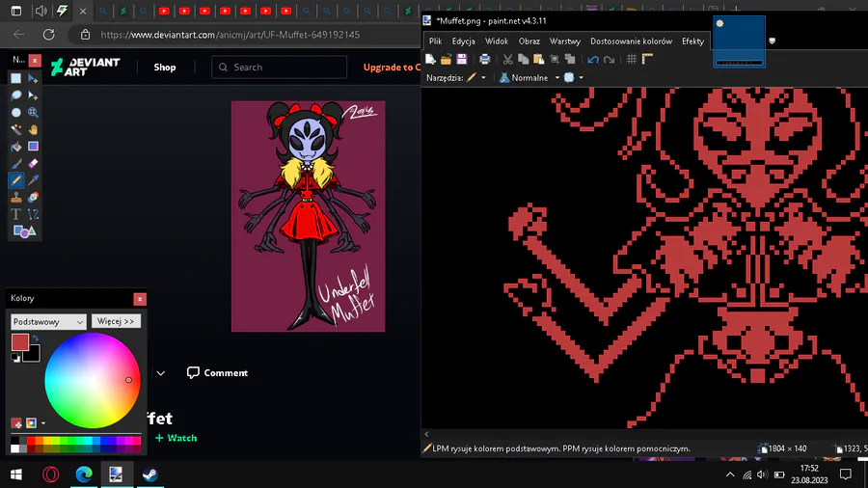Viewport: 868px width, 488px height.
Task: Click the Crop to Selection icon
Action: coord(555,59)
